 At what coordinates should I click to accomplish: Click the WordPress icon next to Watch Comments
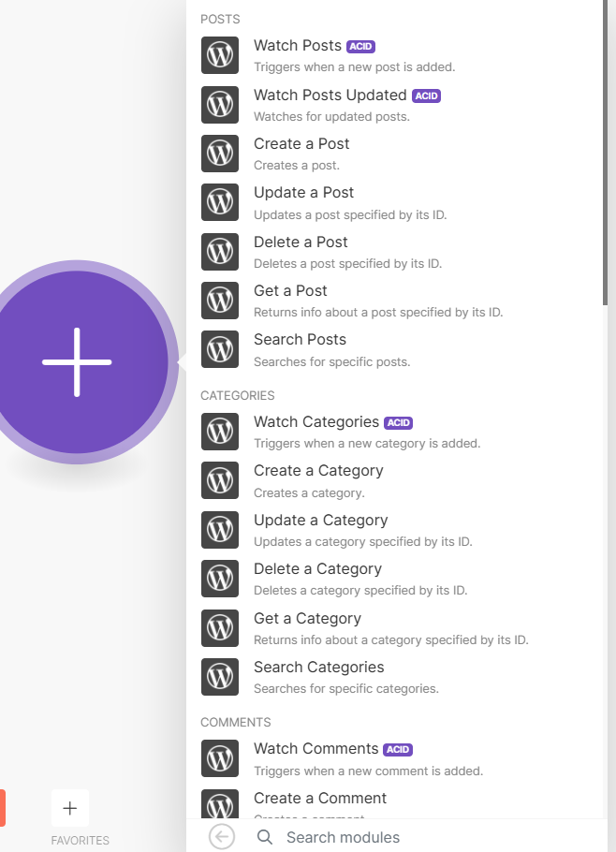pos(220,758)
